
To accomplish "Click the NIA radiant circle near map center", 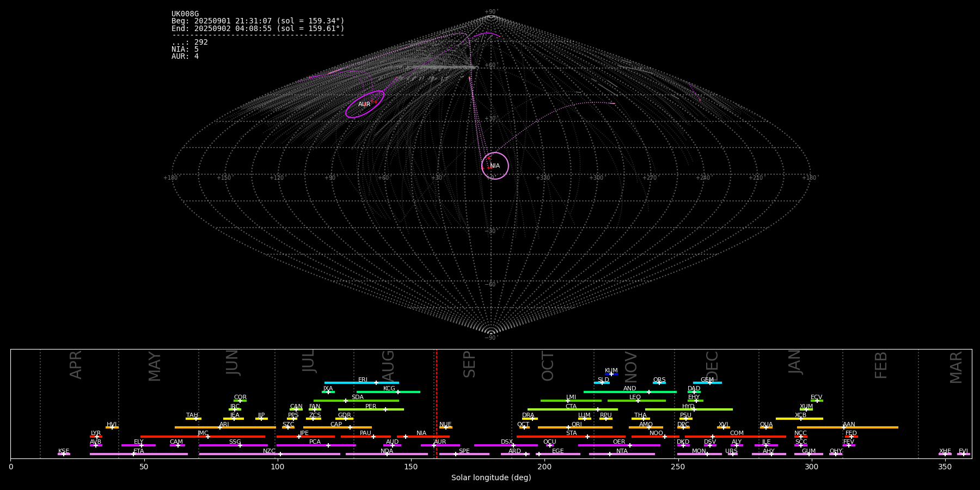I will tap(495, 166).
